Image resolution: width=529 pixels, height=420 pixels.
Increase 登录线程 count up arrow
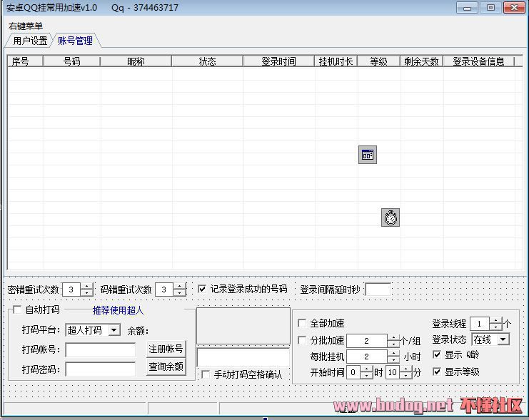tap(495, 321)
